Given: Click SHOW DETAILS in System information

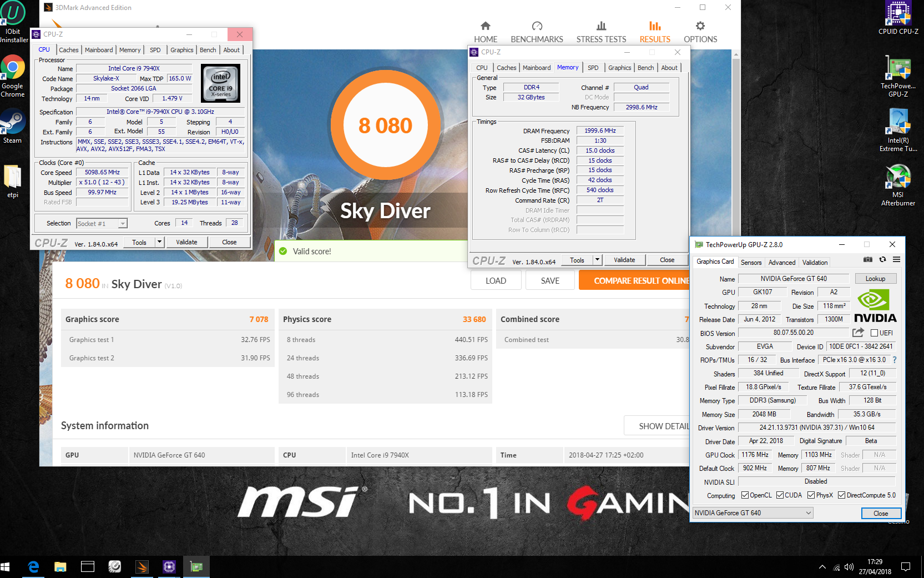Looking at the screenshot, I should pos(657,426).
